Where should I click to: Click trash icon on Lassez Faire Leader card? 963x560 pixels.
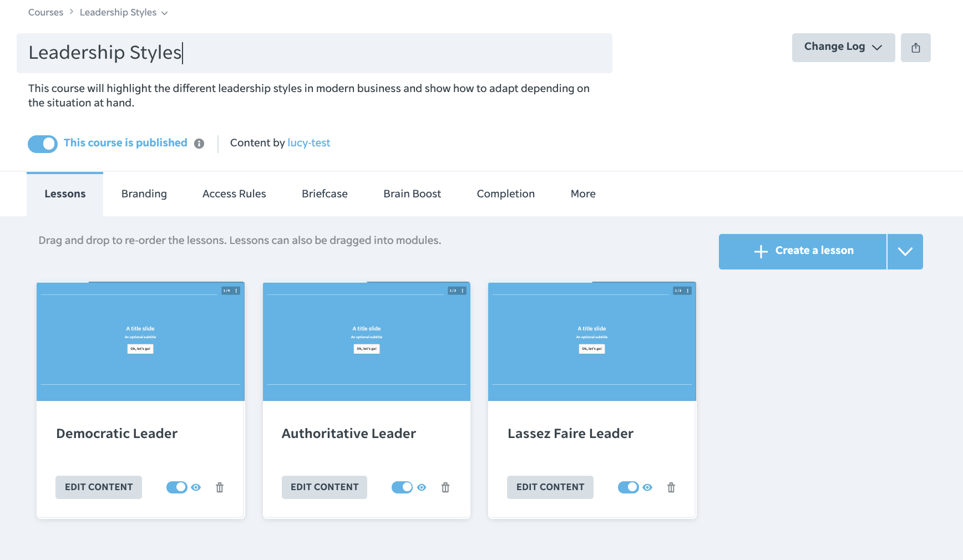671,487
